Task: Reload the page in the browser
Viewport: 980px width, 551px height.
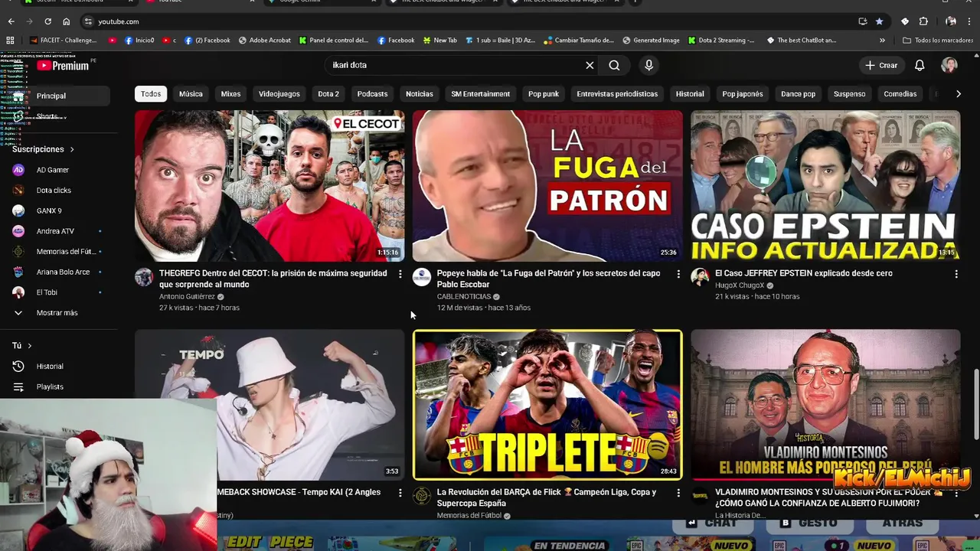Action: (47, 21)
